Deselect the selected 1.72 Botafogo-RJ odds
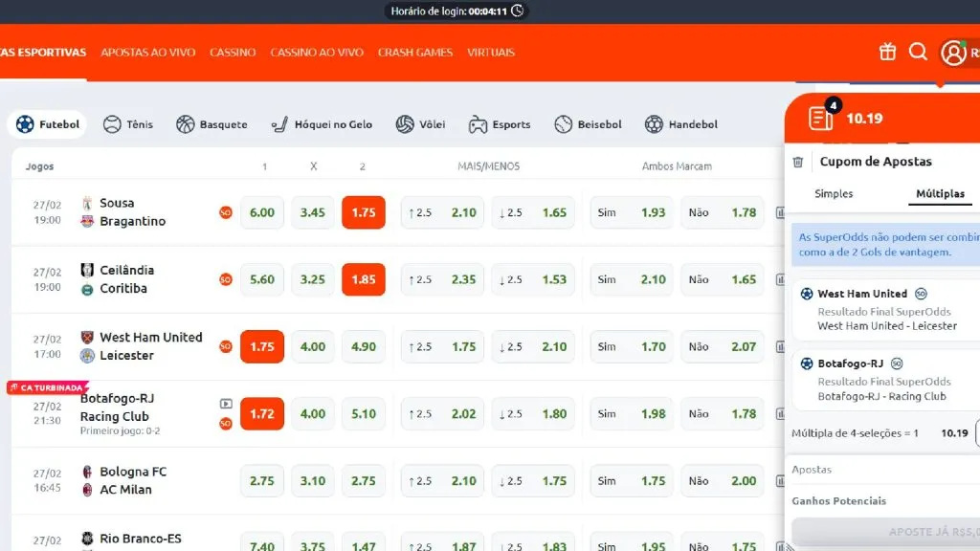The image size is (980, 551). coord(261,413)
